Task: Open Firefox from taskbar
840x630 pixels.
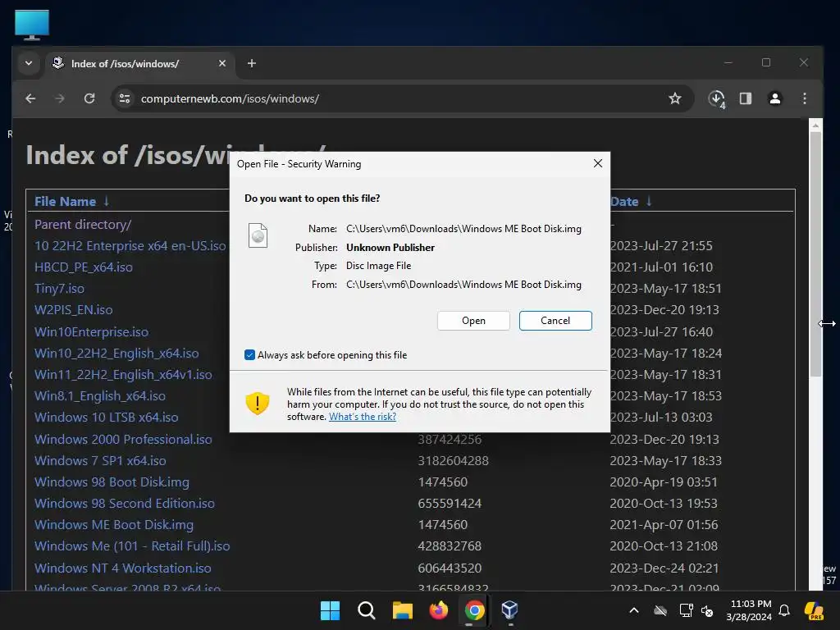Action: click(438, 610)
